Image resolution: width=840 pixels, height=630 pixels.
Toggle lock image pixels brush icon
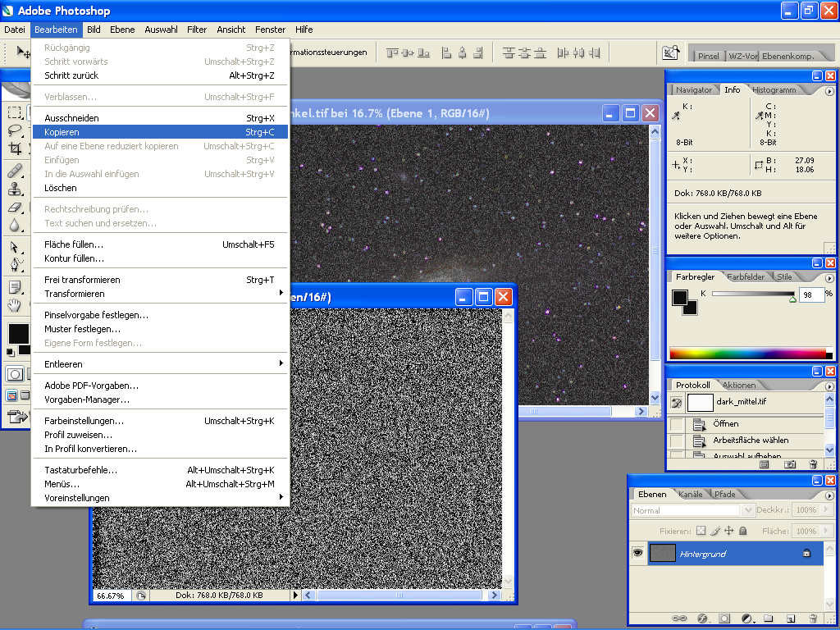click(715, 531)
